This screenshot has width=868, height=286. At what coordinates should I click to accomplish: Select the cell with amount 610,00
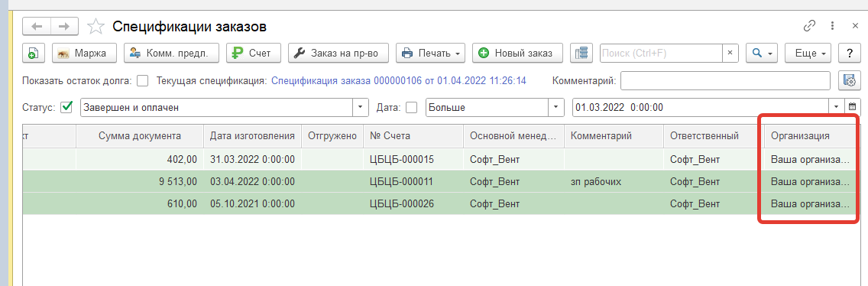[x=140, y=203]
